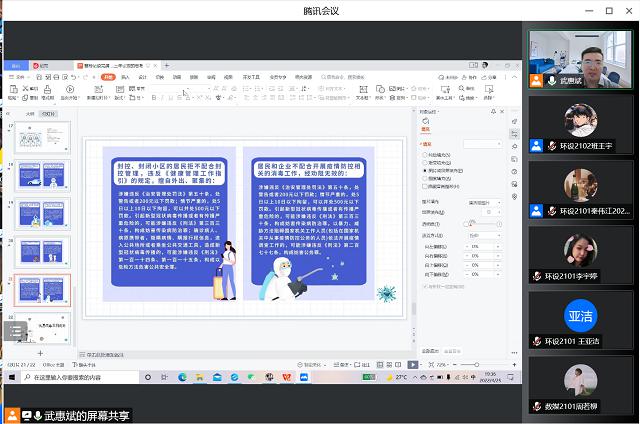Click the share button at ribbon right
640x424 pixels.
[489, 77]
